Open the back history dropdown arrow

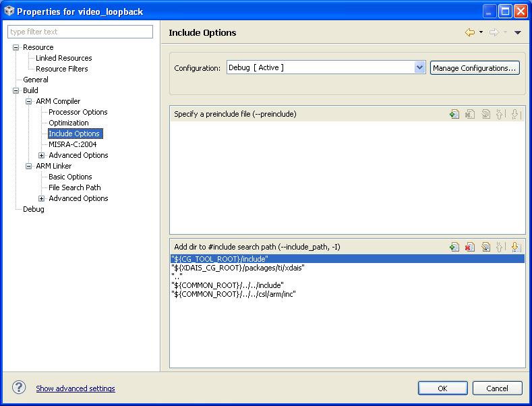pos(481,32)
